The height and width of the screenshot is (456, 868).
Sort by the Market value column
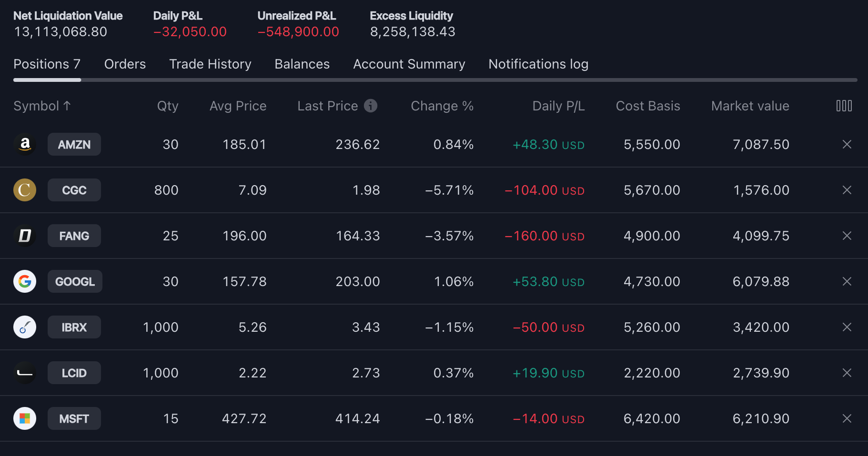coord(750,106)
